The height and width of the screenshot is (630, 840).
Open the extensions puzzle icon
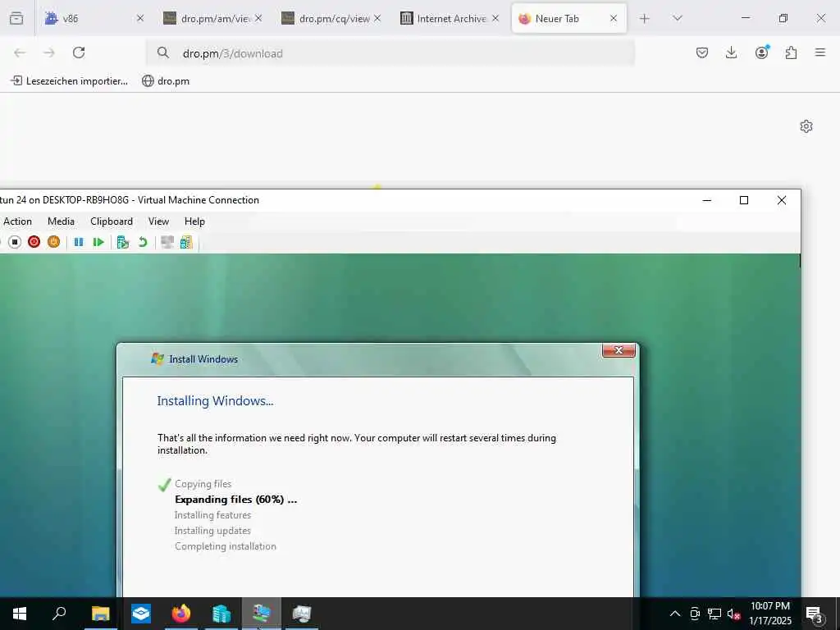pos(791,52)
